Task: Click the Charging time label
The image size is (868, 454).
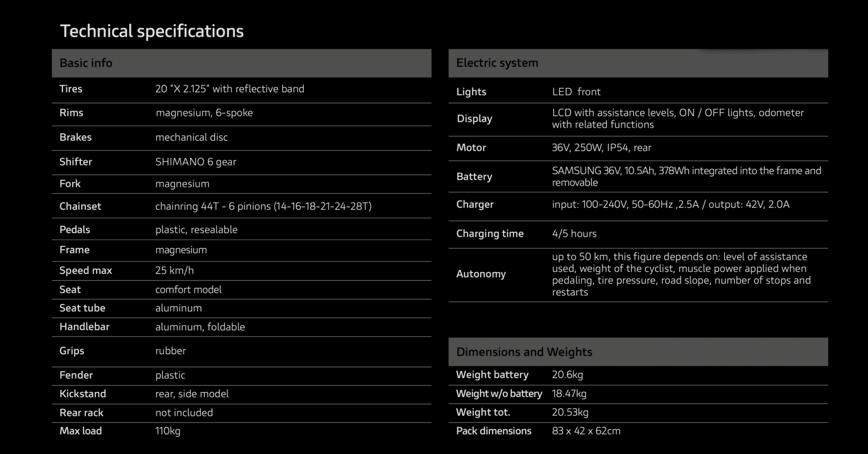Action: 490,234
